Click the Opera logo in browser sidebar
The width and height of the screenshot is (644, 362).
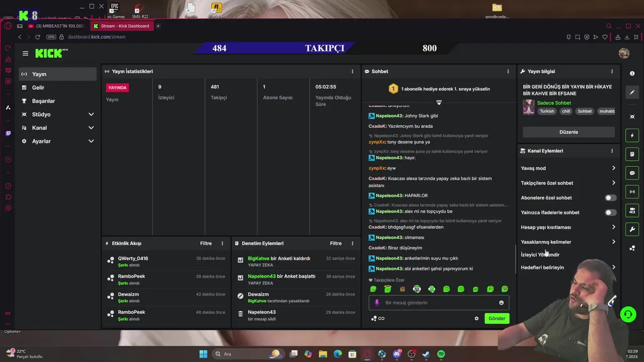(x=8, y=26)
